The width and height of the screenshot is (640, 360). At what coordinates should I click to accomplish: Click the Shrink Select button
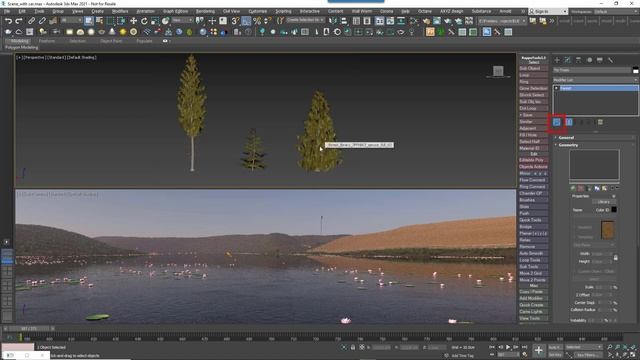click(533, 95)
